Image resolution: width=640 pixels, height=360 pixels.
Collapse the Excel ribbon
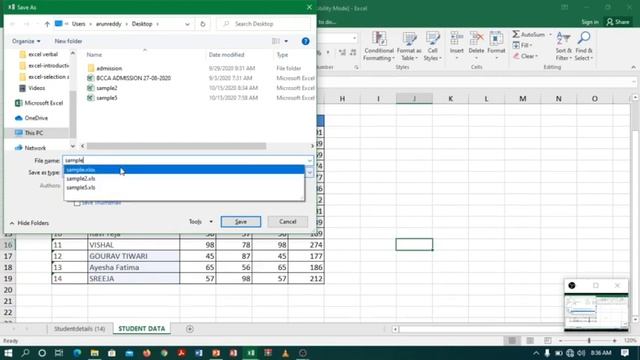[633, 67]
